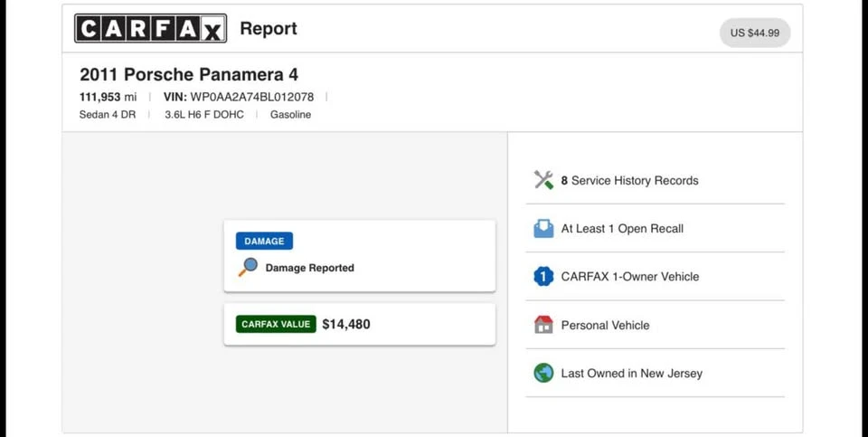Click the 3.6L H6 F DOHC text
The height and width of the screenshot is (437, 868).
point(204,115)
